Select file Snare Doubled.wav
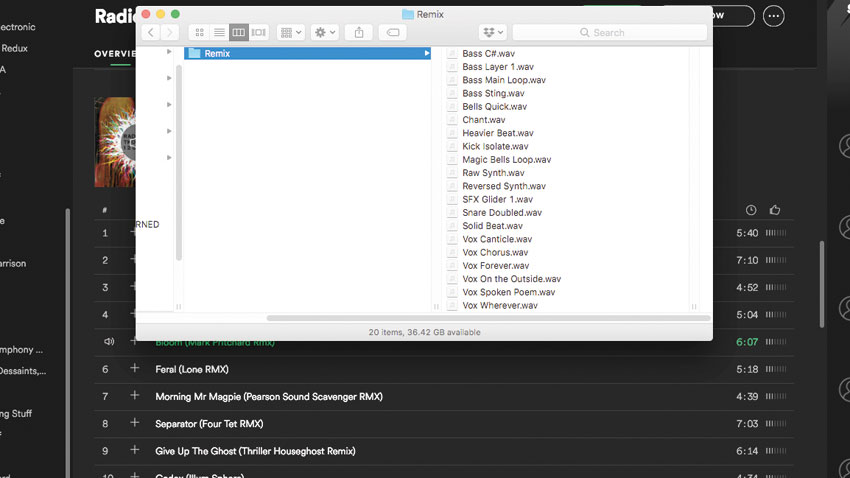Viewport: 850px width, 478px height. (x=502, y=212)
